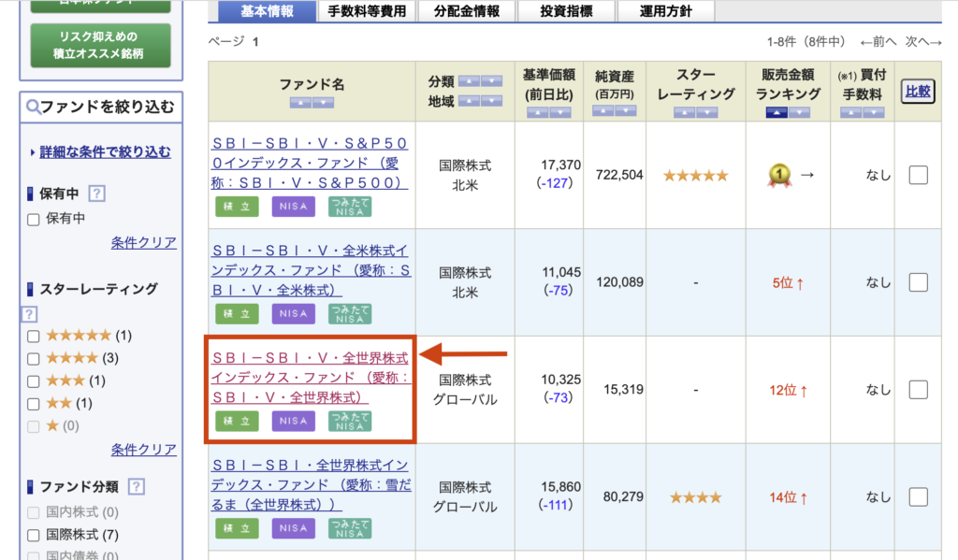The width and height of the screenshot is (958, 560).
Task: Sort スターレーティング column descending
Action: [707, 112]
